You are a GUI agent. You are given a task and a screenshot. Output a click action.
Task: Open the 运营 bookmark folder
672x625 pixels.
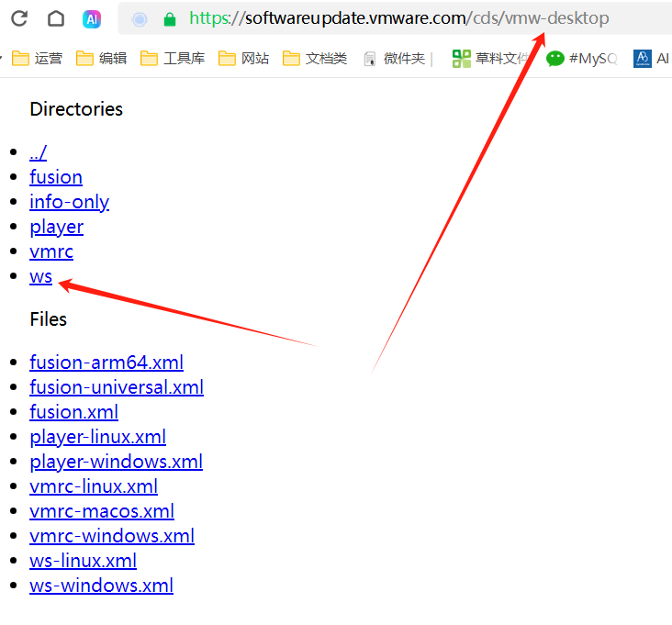(38, 58)
